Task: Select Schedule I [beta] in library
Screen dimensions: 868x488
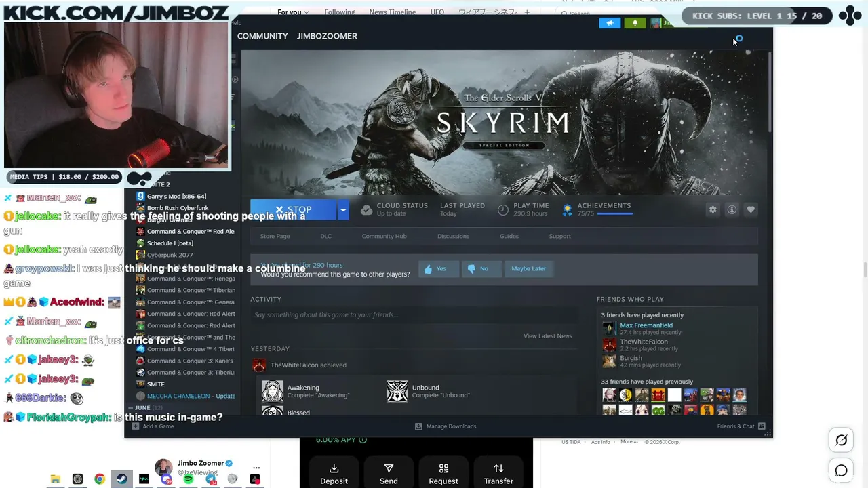Action: click(x=170, y=243)
